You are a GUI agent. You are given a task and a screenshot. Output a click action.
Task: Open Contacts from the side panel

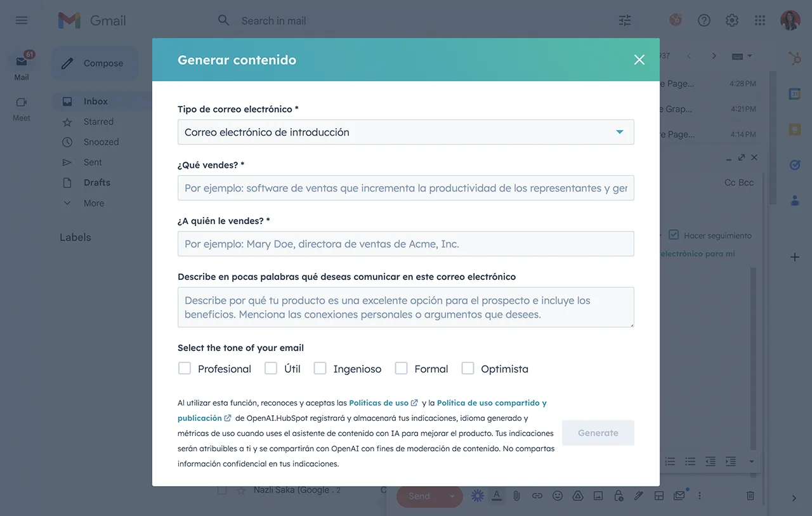[x=794, y=201]
